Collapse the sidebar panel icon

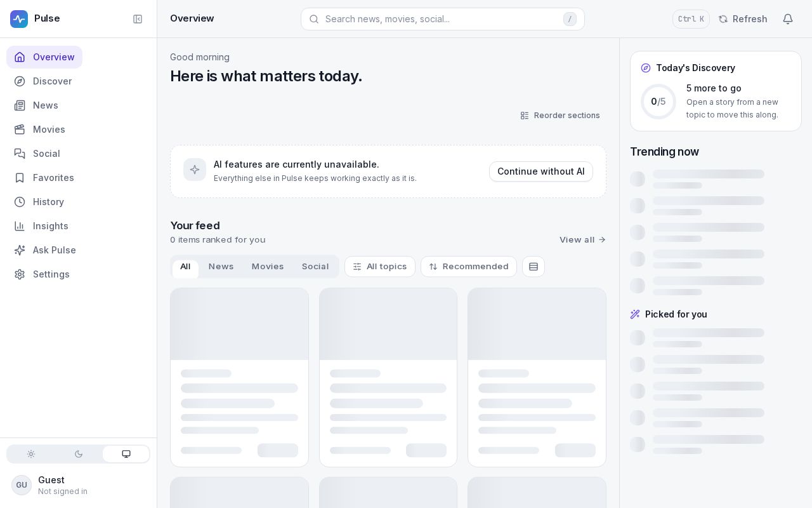(138, 19)
